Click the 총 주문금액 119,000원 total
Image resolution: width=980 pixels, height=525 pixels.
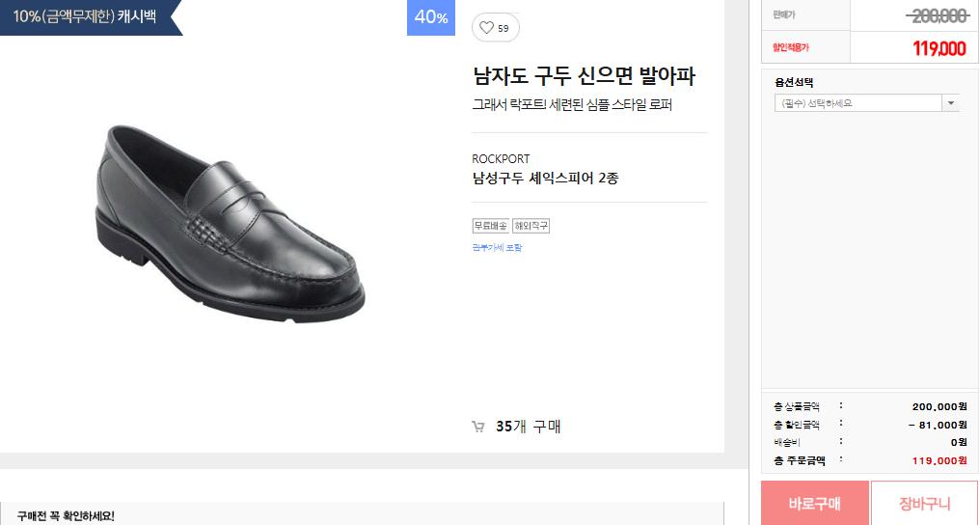(x=939, y=460)
